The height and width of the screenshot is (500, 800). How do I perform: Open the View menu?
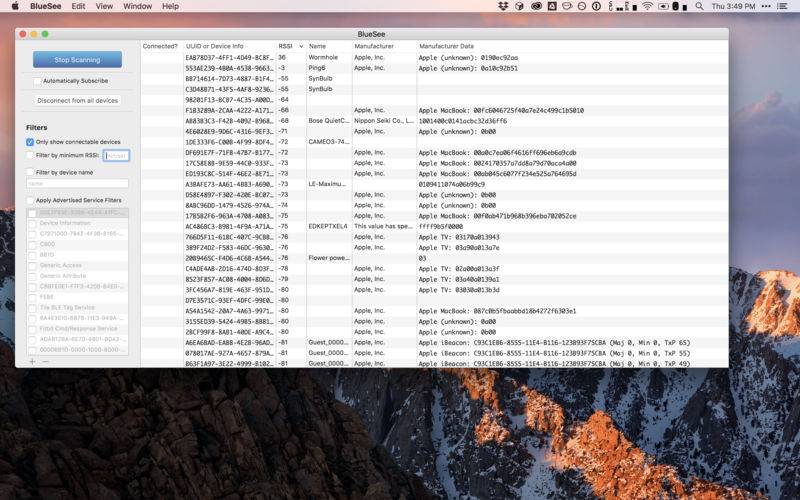[104, 6]
